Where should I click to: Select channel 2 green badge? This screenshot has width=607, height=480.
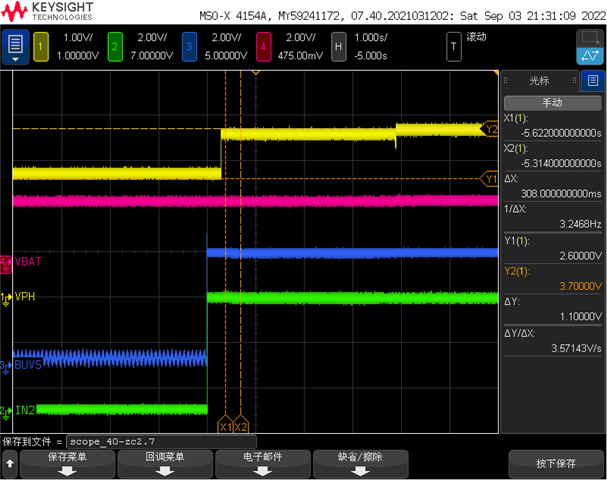tap(115, 47)
